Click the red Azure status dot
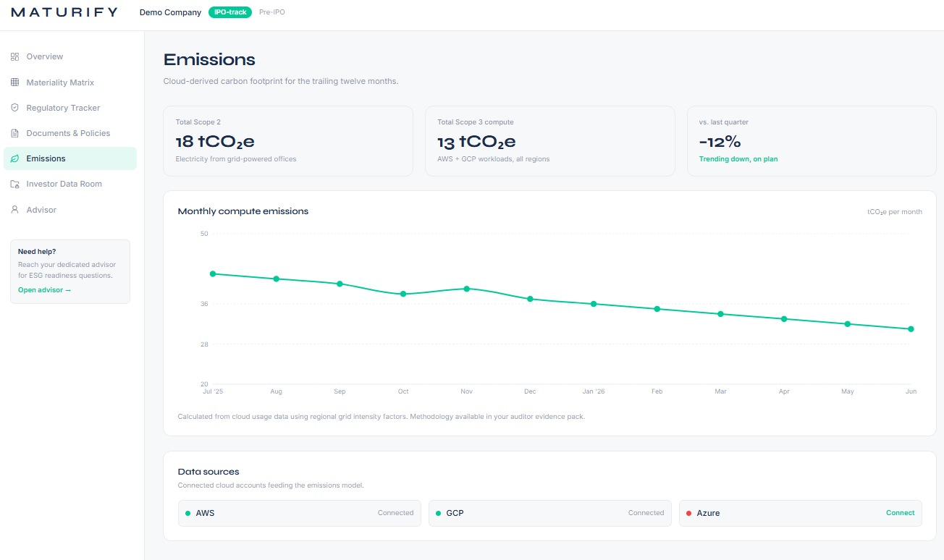Image resolution: width=944 pixels, height=560 pixels. 689,513
